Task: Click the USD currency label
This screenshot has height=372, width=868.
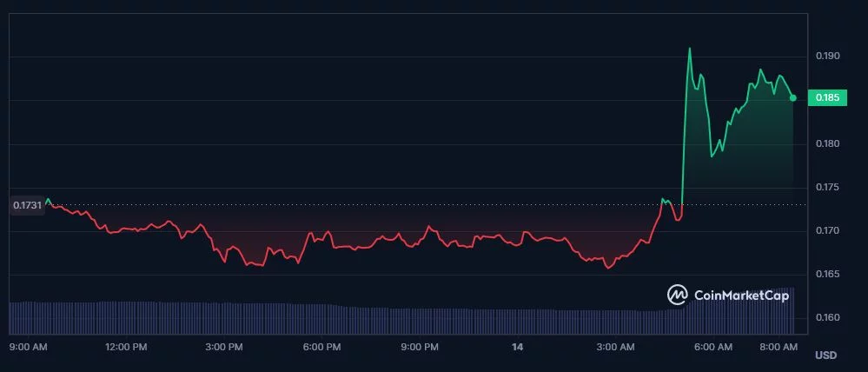Action: [826, 355]
